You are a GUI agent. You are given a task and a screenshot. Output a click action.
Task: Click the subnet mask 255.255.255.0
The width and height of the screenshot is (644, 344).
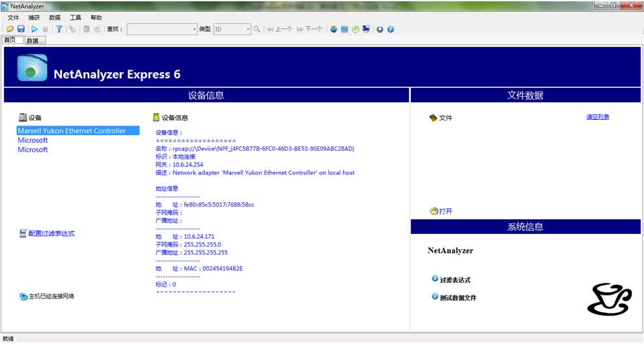tap(203, 245)
